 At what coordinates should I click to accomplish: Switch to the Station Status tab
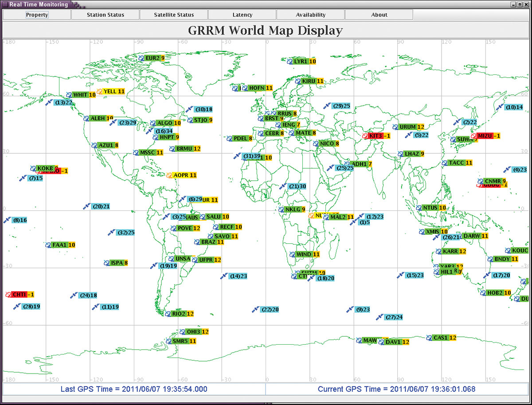tap(106, 15)
